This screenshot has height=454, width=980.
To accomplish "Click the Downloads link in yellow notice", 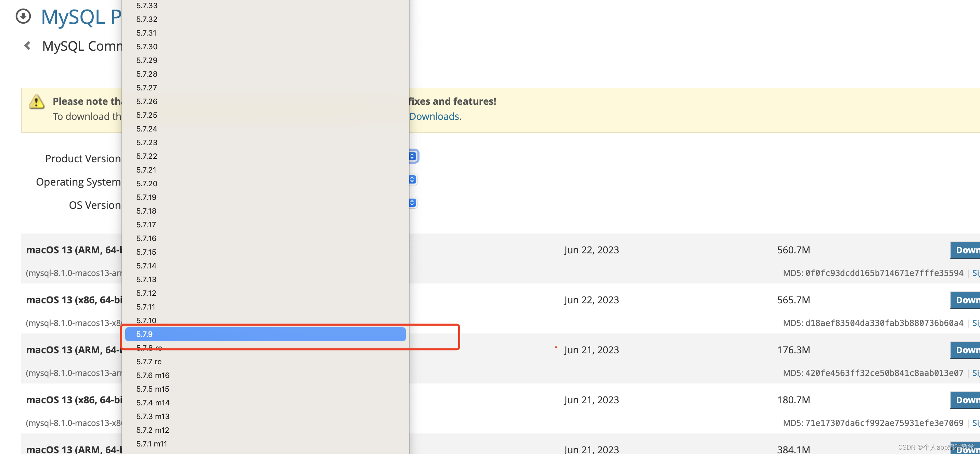I will coord(435,116).
